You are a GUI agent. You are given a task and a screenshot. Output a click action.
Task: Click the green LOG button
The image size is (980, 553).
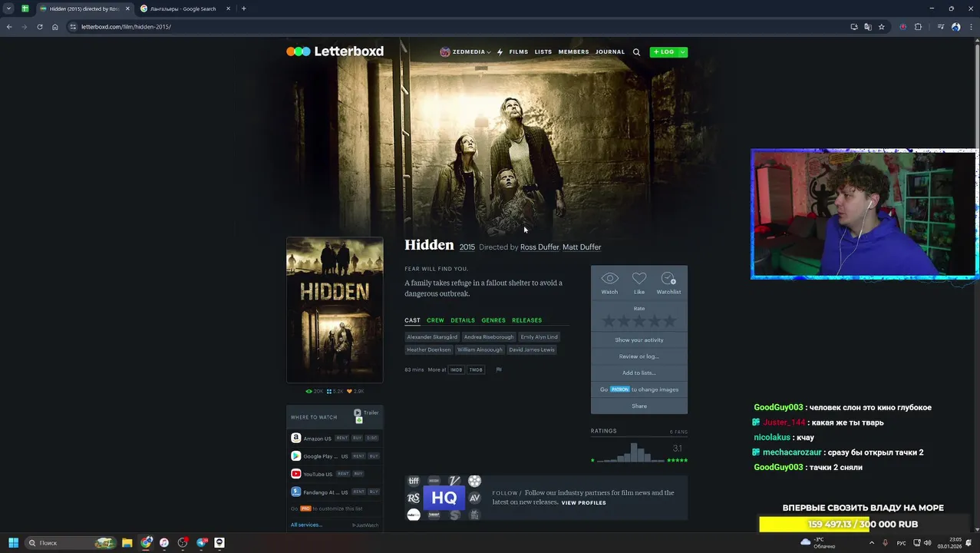click(x=663, y=52)
